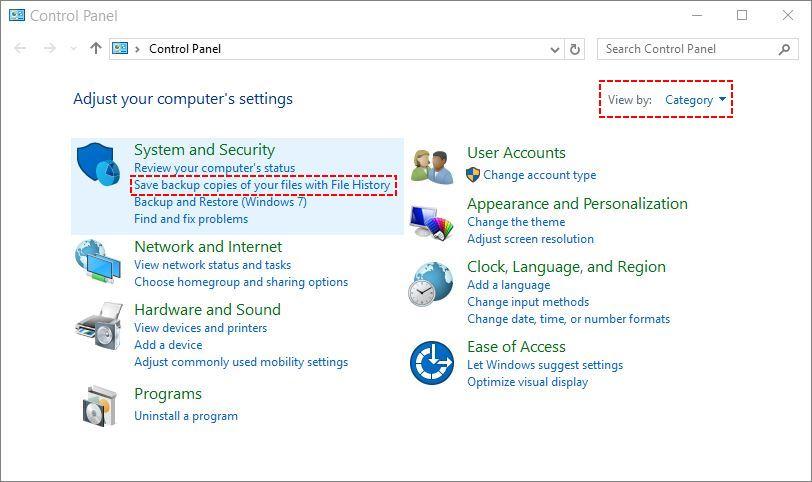Screen dimensions: 812x482
Task: Open Network and Internet category
Action: coord(208,246)
